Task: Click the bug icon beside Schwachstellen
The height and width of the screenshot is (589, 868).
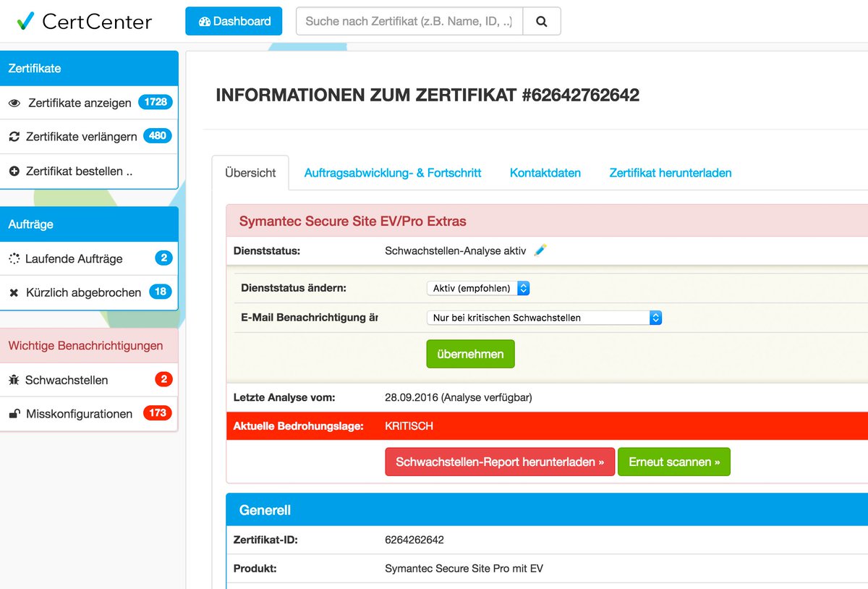Action: [14, 380]
